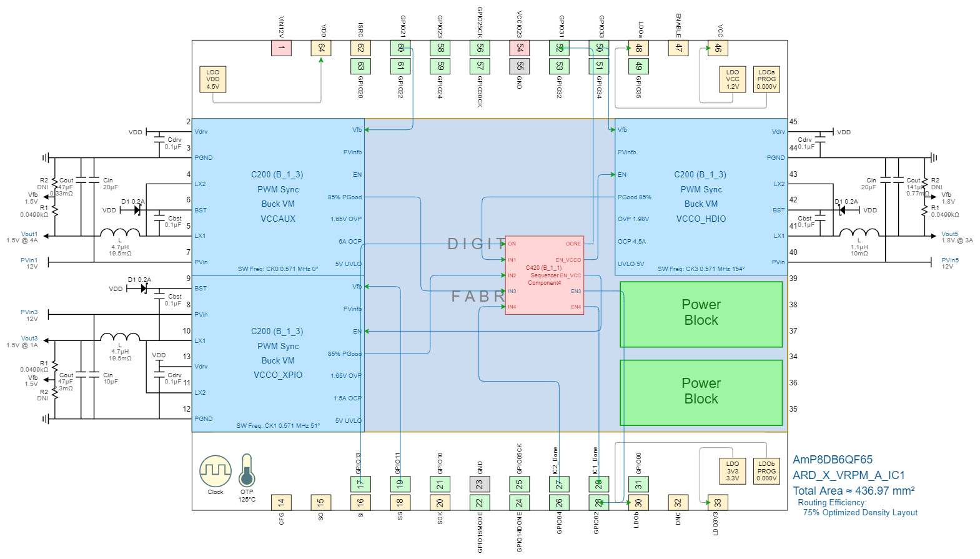Select the LDO 3V3 3.3V block

[733, 471]
